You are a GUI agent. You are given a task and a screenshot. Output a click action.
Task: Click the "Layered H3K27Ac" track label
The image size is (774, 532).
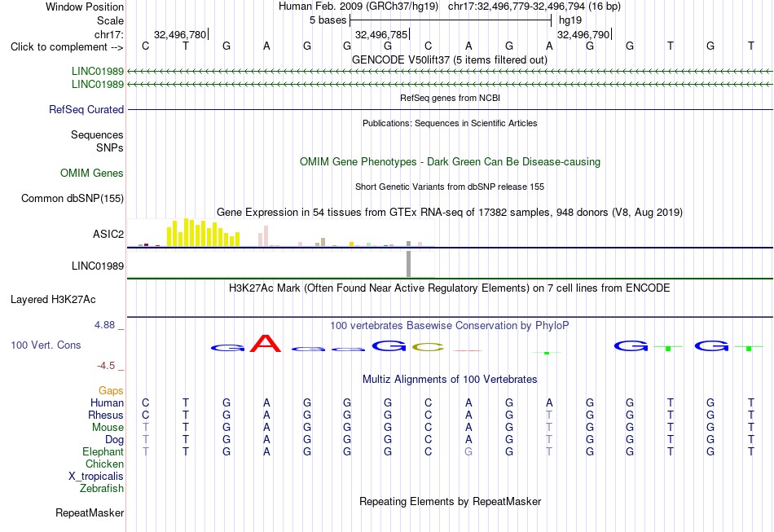point(53,300)
